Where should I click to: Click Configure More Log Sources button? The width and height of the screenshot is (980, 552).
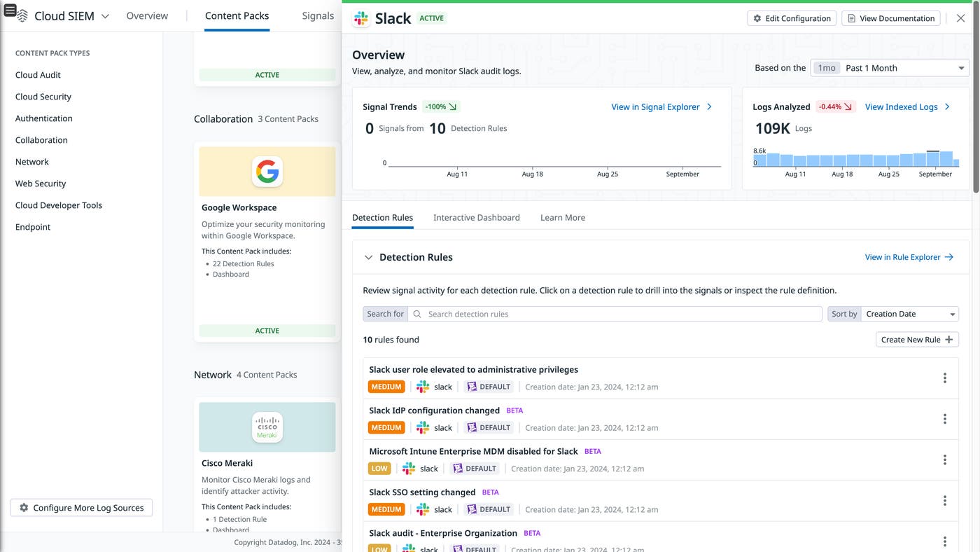[81, 508]
